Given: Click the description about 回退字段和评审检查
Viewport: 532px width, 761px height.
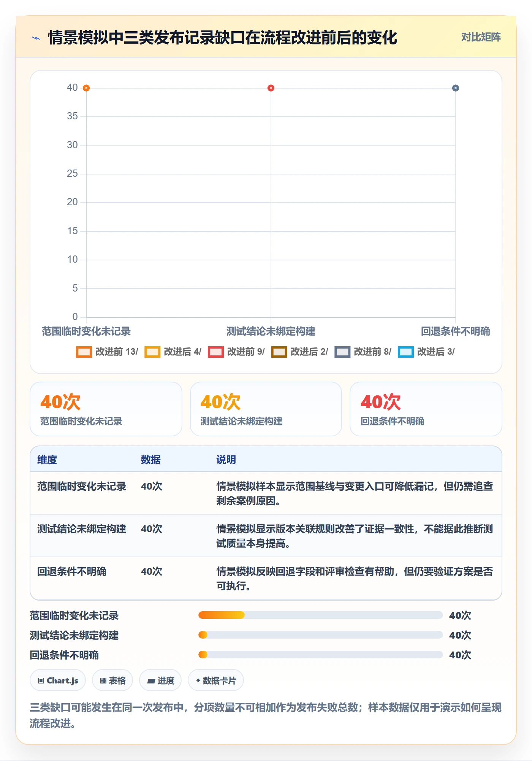Looking at the screenshot, I should click(x=355, y=579).
